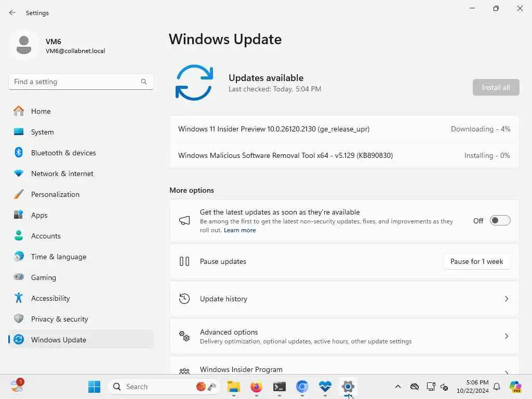The image size is (532, 399).
Task: Open notifications bell in system tray
Action: (x=497, y=387)
